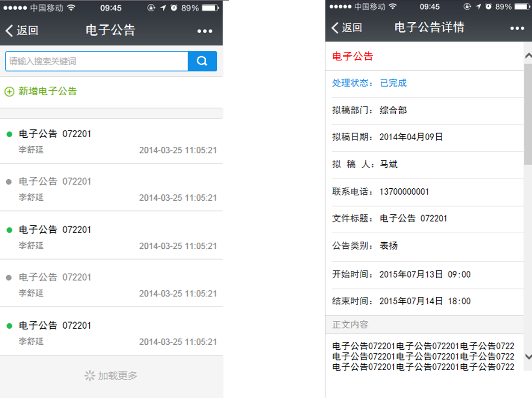Open the third 电子公告 072201 list row
532x398 pixels.
(111, 236)
